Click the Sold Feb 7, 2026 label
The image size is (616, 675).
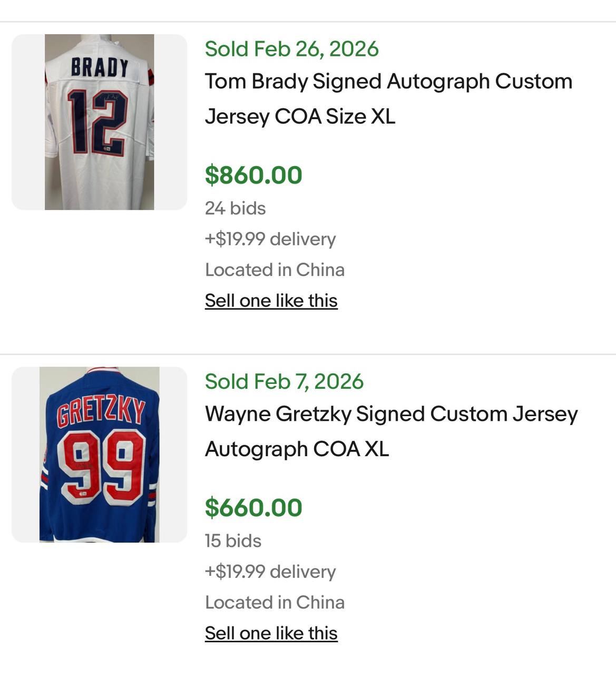(x=284, y=382)
